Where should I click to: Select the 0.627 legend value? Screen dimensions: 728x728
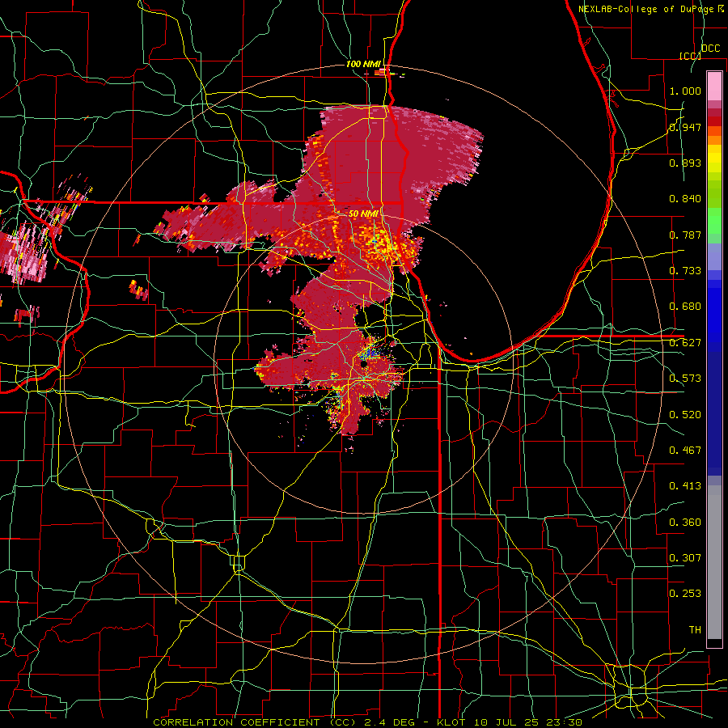coord(685,343)
